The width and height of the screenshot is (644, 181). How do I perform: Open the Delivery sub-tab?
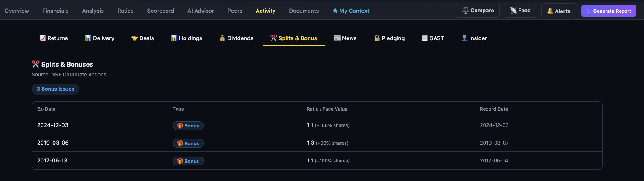(100, 38)
